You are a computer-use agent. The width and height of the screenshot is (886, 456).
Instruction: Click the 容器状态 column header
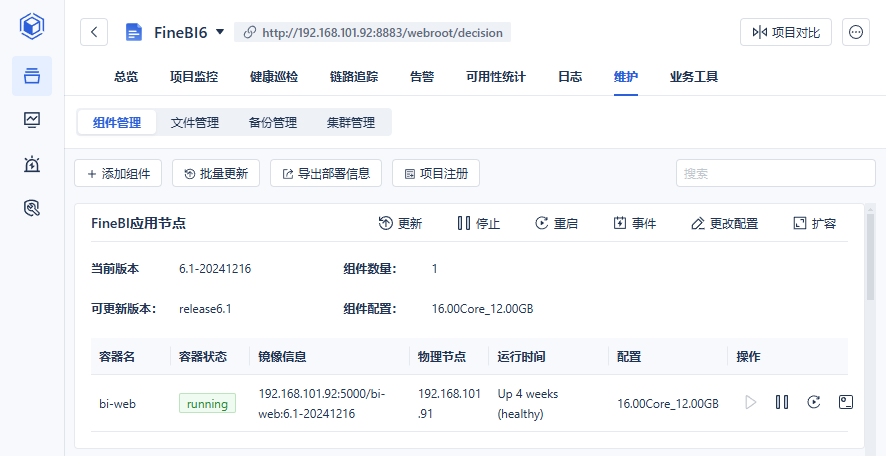point(203,357)
